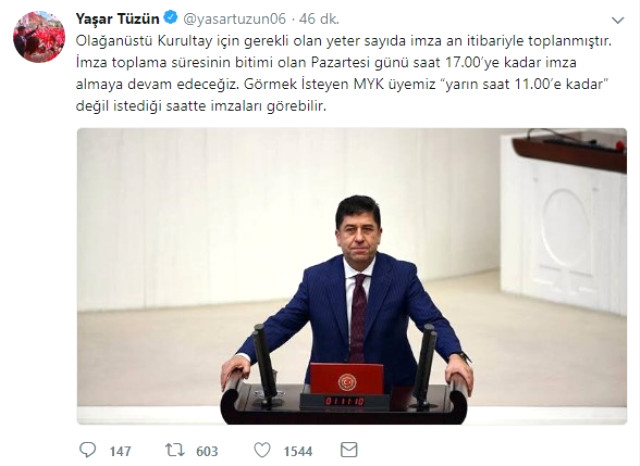
Task: Click the reply speech bubble icon
Action: [x=87, y=450]
